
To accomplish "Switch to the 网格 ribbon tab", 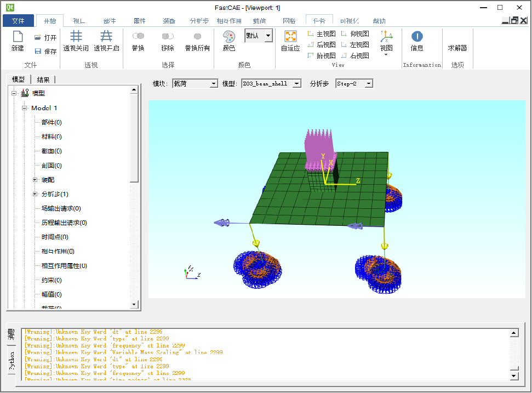I will [x=289, y=21].
